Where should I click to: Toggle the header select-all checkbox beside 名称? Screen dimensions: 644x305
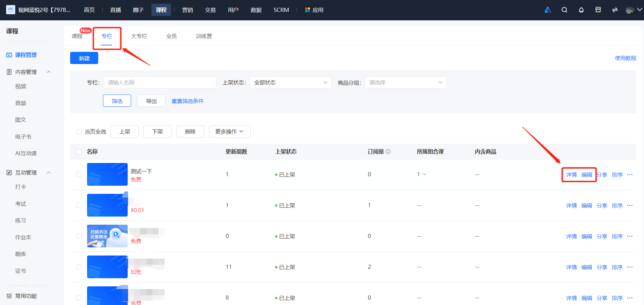pos(79,151)
